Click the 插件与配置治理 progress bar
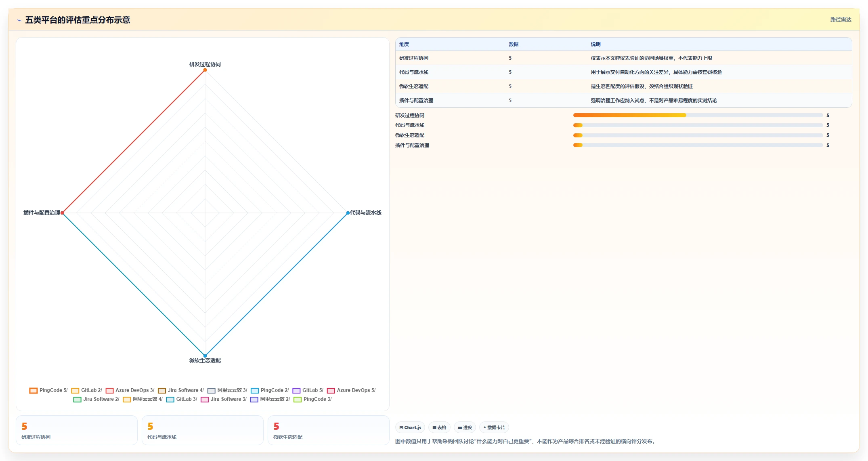 [698, 145]
